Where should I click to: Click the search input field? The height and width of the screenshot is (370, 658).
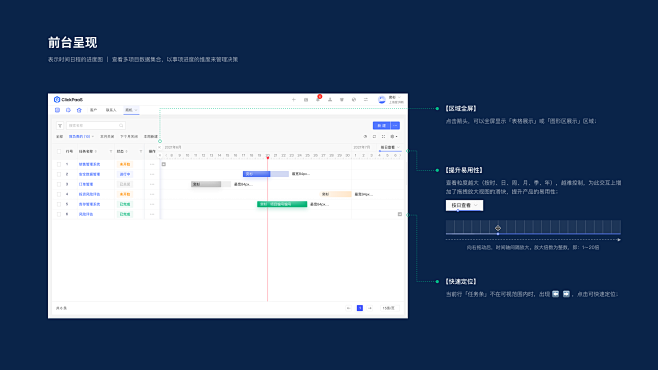(x=96, y=125)
